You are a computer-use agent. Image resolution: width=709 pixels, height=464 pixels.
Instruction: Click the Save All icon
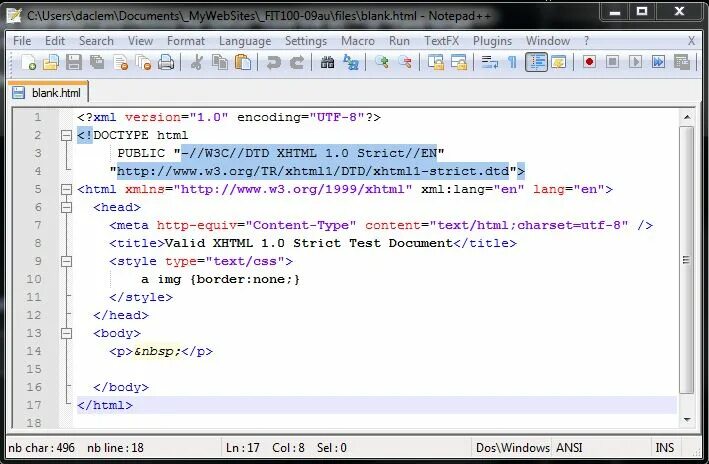pyautogui.click(x=97, y=62)
